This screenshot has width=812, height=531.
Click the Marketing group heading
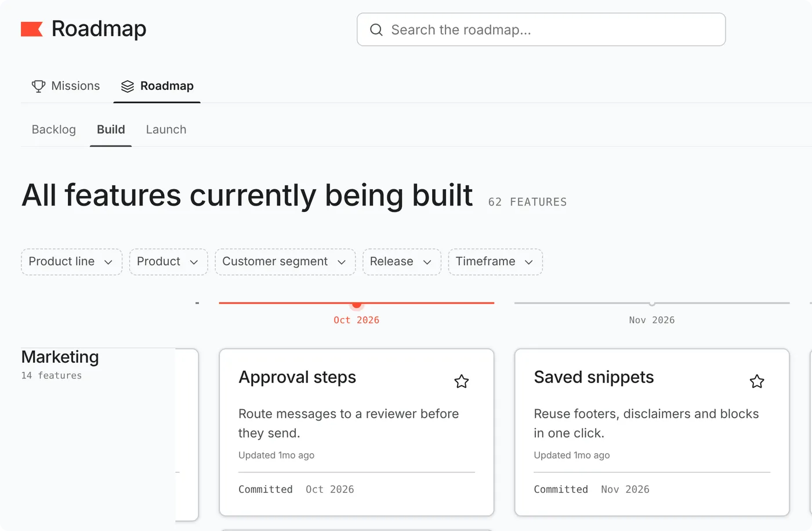point(60,357)
